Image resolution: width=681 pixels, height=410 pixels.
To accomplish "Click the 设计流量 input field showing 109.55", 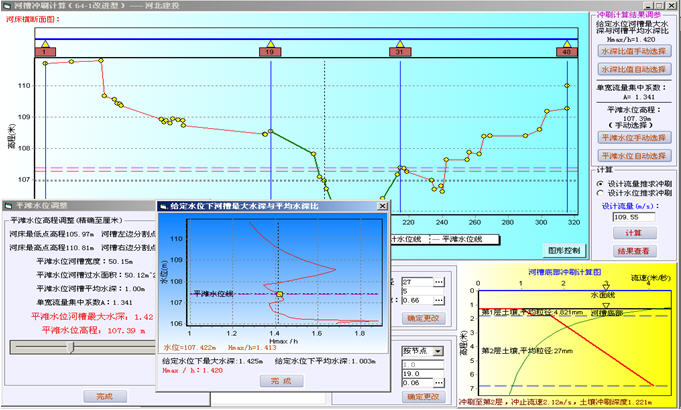I will (632, 216).
